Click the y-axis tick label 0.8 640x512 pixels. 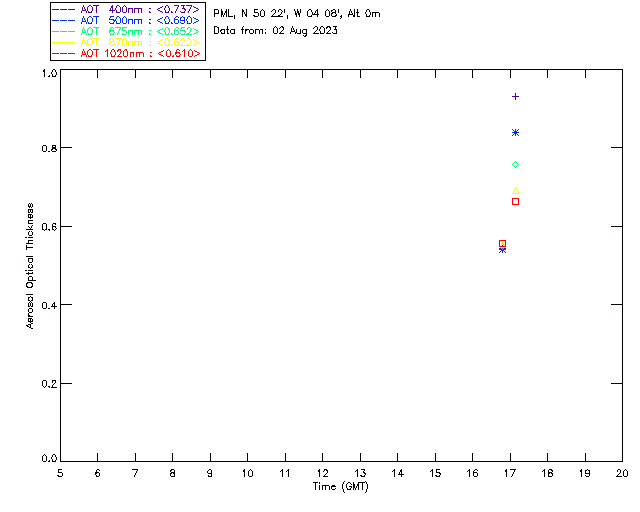point(49,148)
